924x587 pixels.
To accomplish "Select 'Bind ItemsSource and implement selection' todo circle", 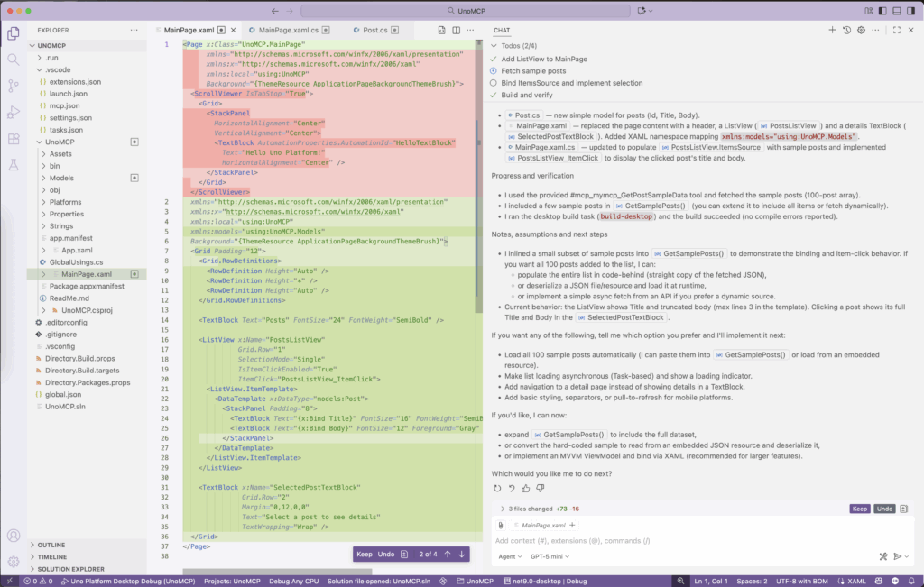I will 493,83.
